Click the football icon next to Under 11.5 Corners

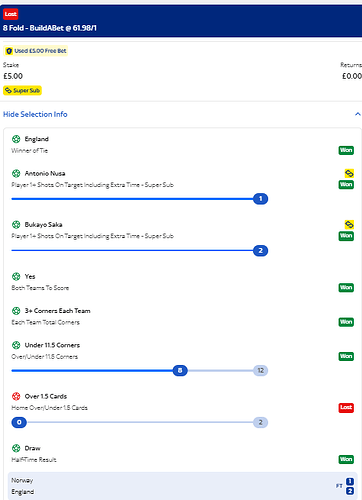point(16,345)
